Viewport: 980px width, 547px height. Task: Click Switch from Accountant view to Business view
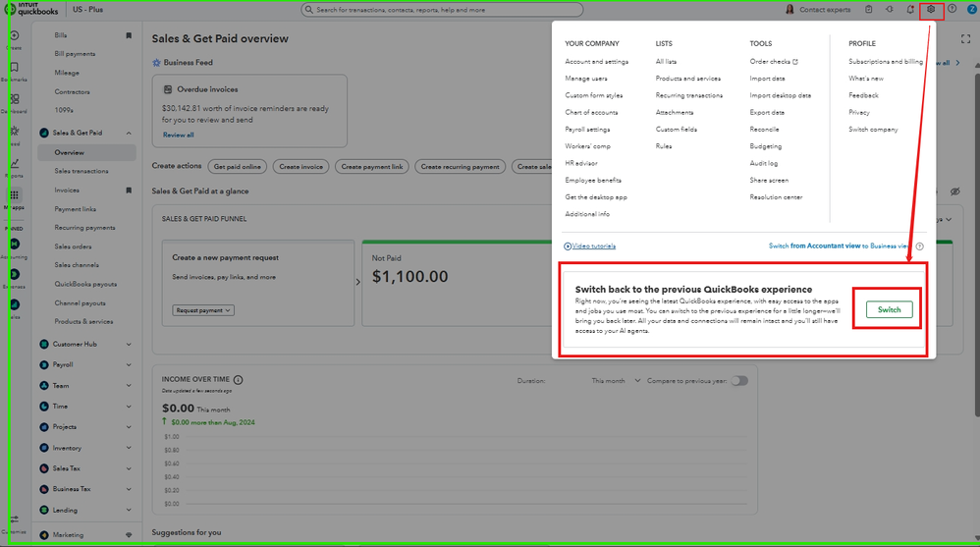(839, 246)
